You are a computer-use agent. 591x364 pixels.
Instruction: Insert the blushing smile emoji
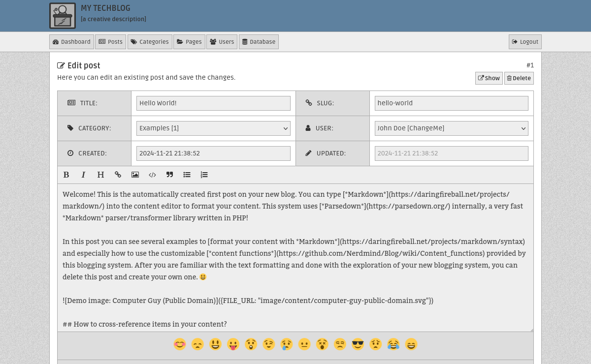[180, 344]
